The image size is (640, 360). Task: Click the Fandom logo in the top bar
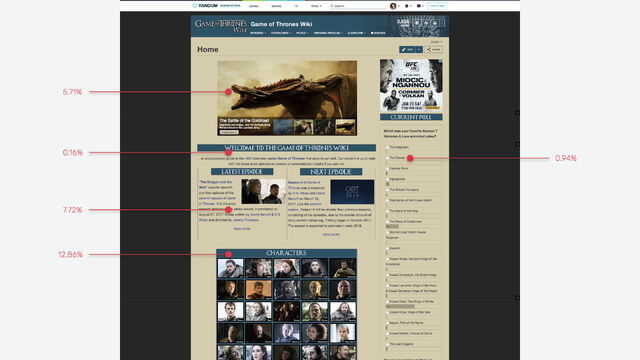tap(206, 6)
